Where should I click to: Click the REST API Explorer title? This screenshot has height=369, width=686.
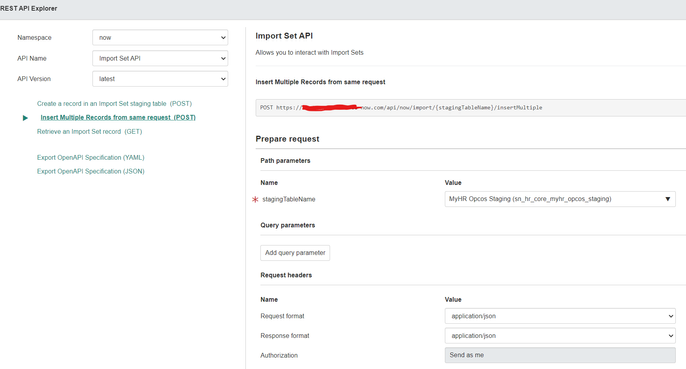pos(28,8)
